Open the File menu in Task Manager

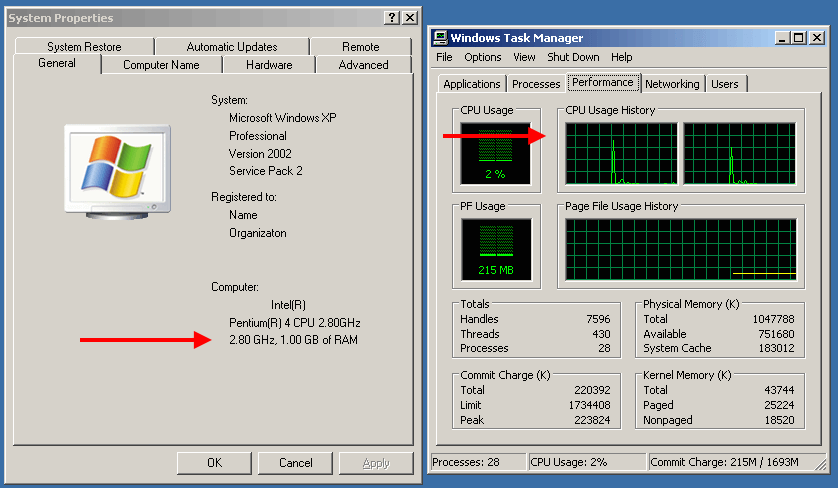(444, 57)
